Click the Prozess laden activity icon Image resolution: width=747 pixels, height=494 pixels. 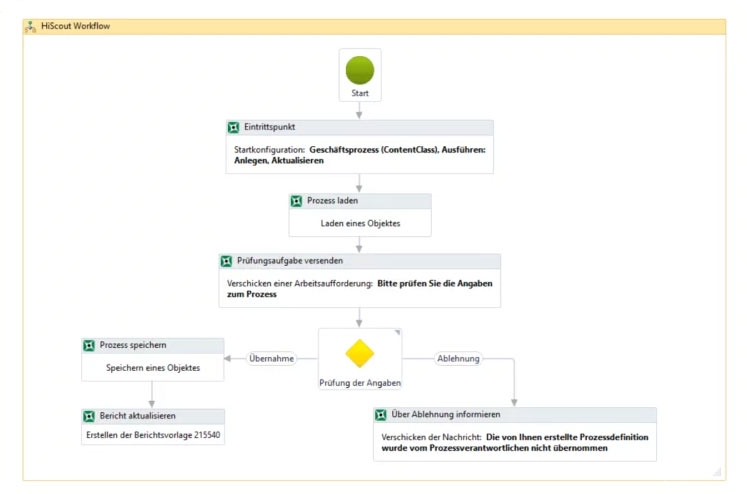(x=296, y=201)
